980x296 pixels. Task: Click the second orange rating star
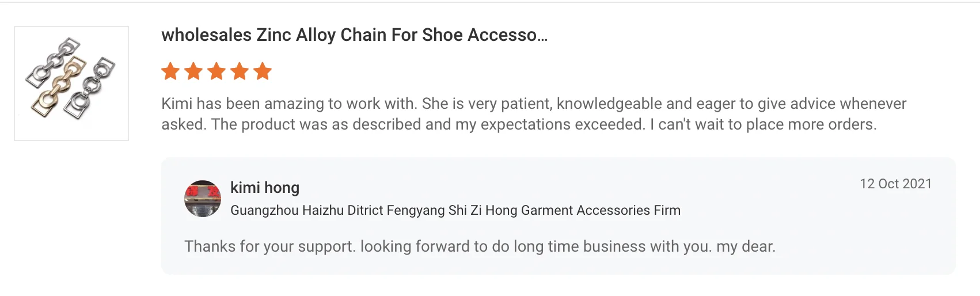tap(193, 71)
